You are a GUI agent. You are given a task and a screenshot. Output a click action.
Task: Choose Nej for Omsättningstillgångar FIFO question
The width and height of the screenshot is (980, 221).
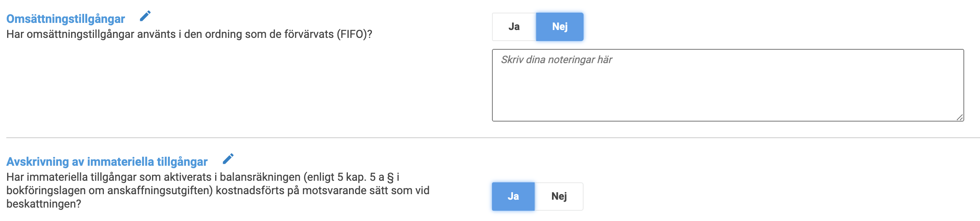click(x=559, y=27)
